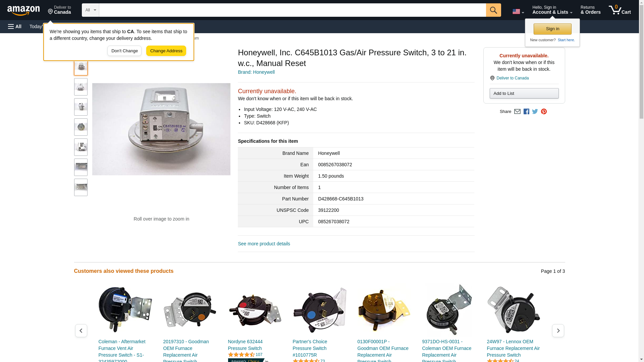644x362 pixels.
Task: Click in the Amazon search field
Action: click(292, 10)
